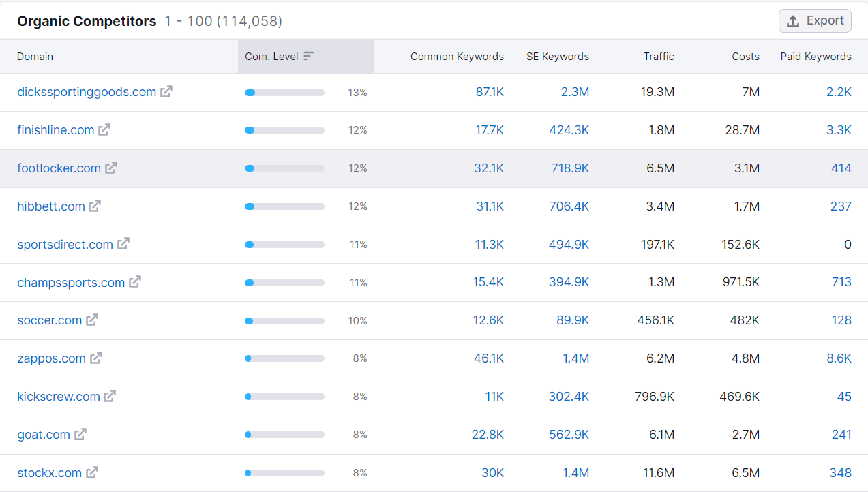Open champssports.com external link icon
Screen dimensions: 868x492
point(135,282)
